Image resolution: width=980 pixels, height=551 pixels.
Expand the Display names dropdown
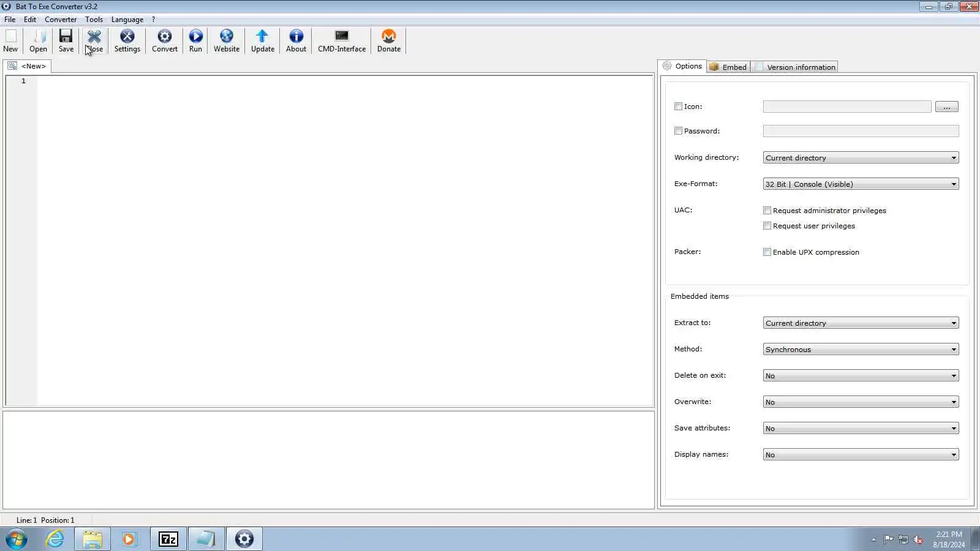[861, 455]
